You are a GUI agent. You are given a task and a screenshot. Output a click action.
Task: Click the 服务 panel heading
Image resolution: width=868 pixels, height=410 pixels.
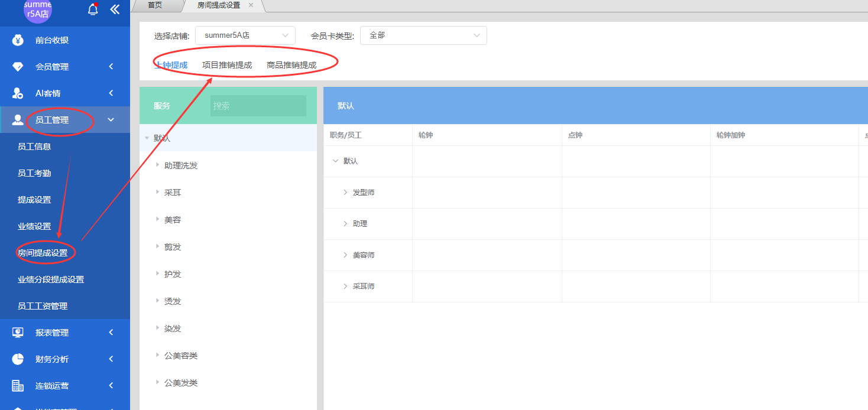(x=162, y=106)
